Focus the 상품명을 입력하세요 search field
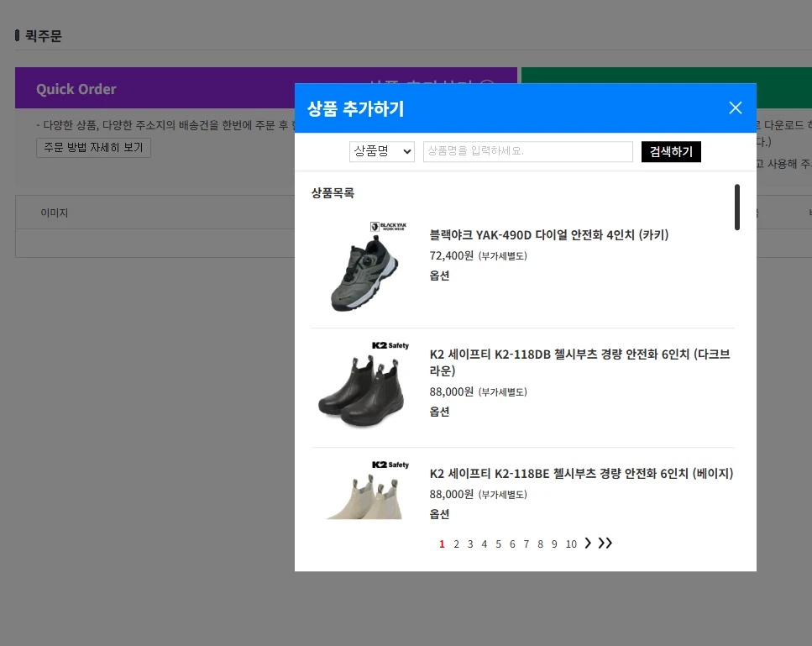The width and height of the screenshot is (812, 646). 527,151
